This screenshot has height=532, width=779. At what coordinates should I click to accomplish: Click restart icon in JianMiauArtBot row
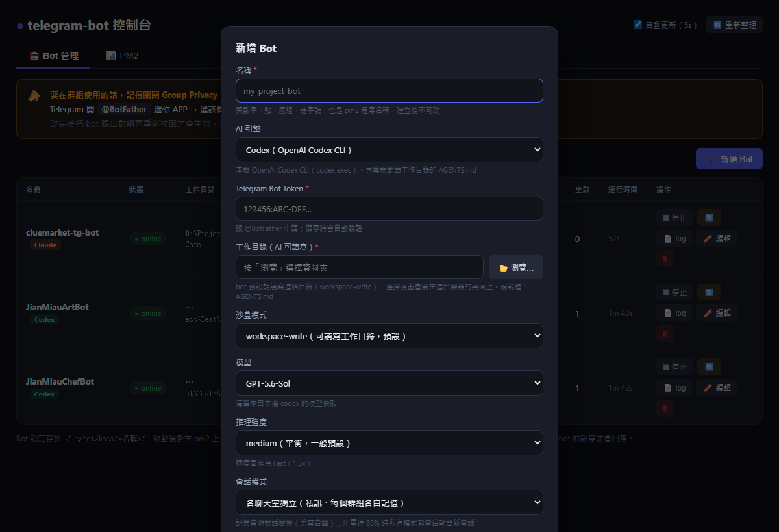click(x=709, y=292)
